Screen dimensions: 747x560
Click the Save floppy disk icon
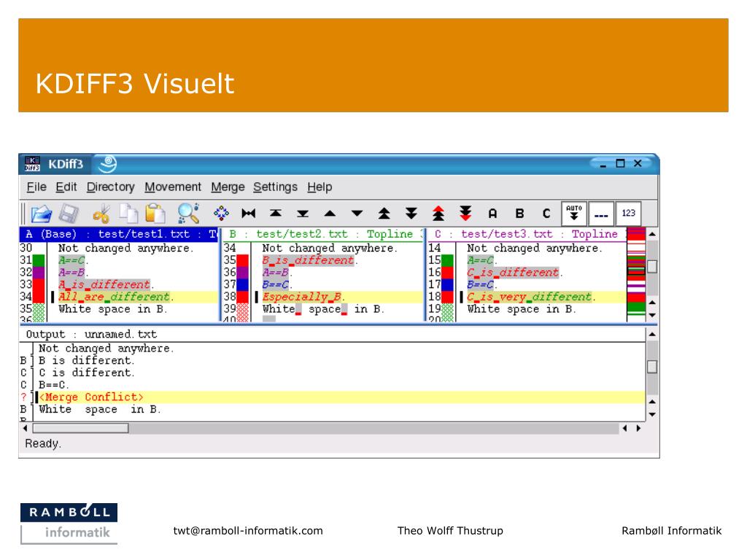(x=69, y=214)
